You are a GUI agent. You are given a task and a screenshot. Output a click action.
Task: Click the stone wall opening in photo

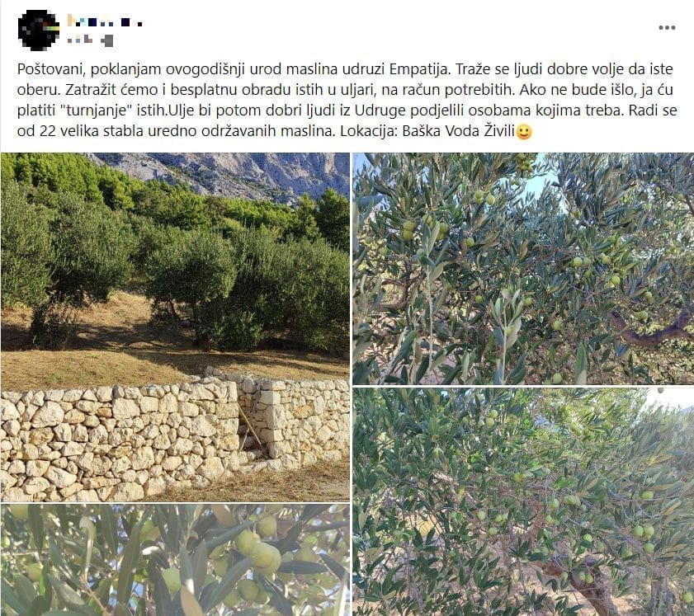(x=253, y=425)
